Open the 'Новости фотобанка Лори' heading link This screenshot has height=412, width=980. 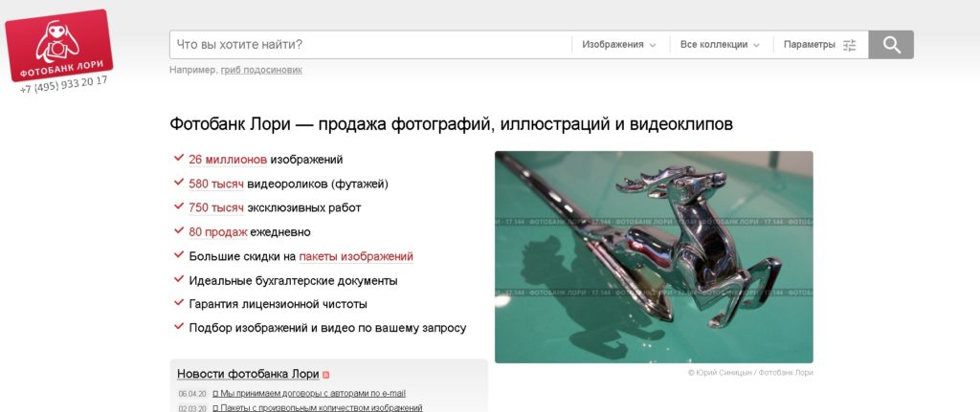248,374
